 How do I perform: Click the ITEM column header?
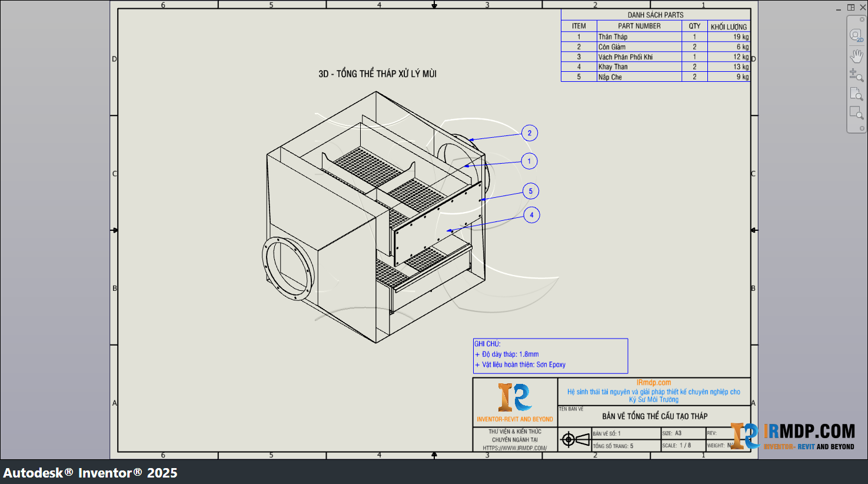pyautogui.click(x=579, y=26)
